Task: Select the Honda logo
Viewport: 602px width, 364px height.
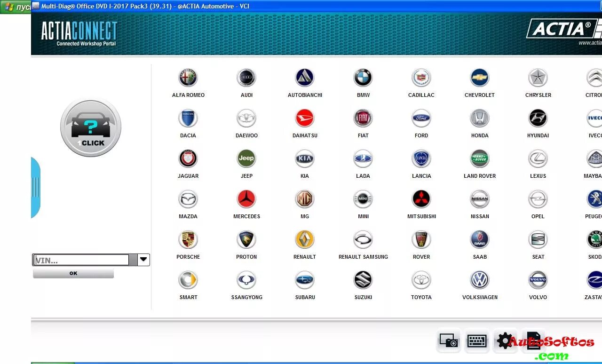Action: coord(480,118)
